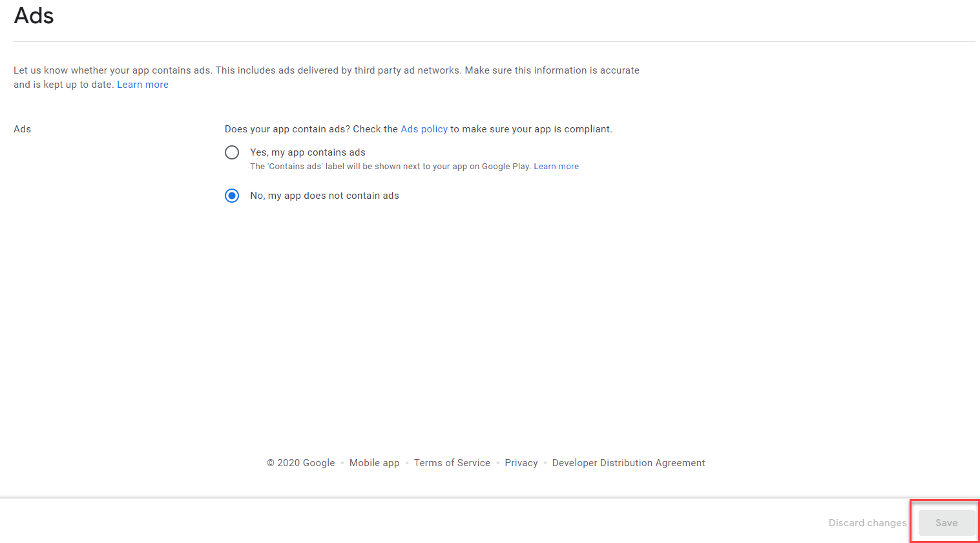Open the Developer Distribution Agreement link
The height and width of the screenshot is (543, 980).
pos(628,463)
